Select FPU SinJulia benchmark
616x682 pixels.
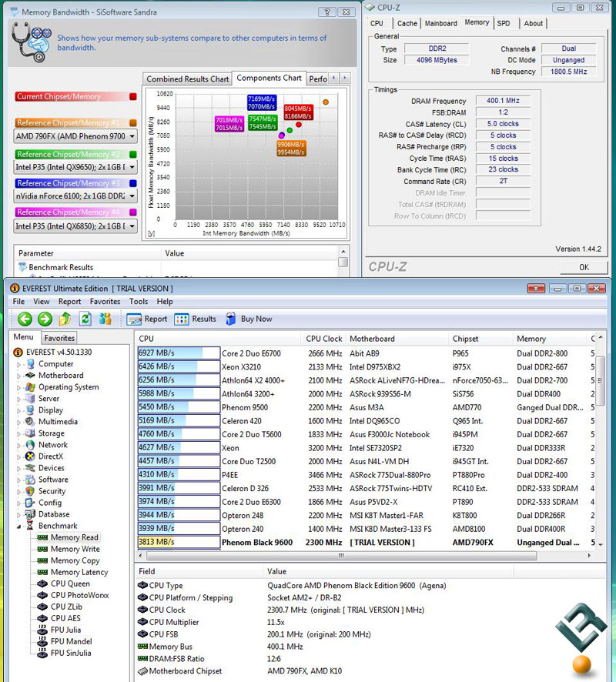[71, 653]
